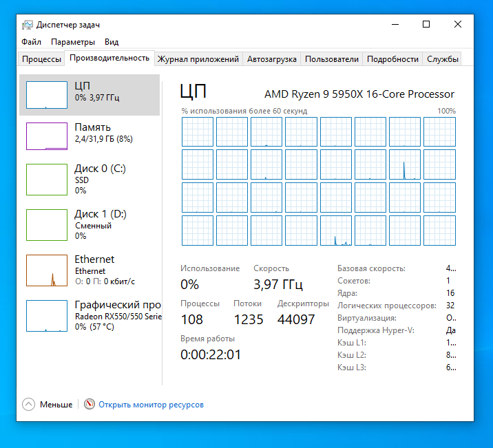The width and height of the screenshot is (493, 448).
Task: Close the Диспетчер задач window
Action: tap(458, 25)
